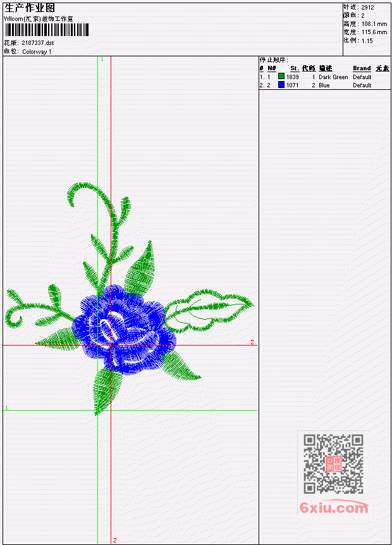Click the "St." column header
Viewport: 392px width, 545px height.
[x=295, y=68]
